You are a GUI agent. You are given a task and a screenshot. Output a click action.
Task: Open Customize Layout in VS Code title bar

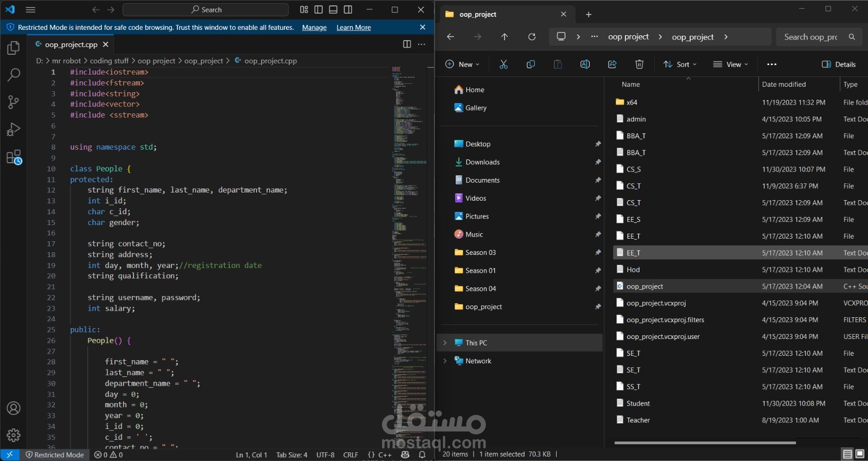(304, 10)
